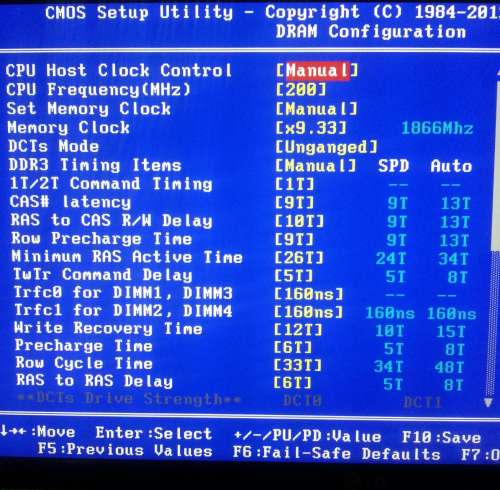Image resolution: width=500 pixels, height=490 pixels.
Task: Click the Auto 48T Row Cycle Time value
Action: [449, 368]
